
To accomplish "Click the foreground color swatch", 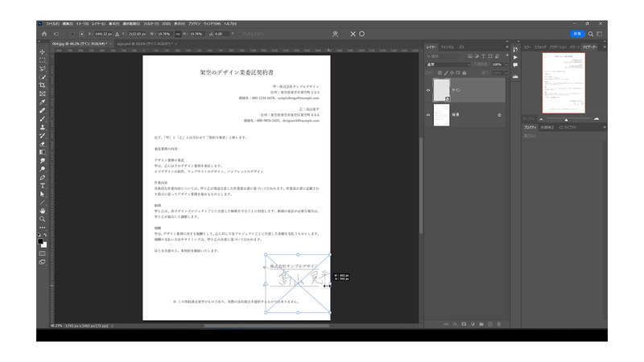I will click(x=41, y=241).
